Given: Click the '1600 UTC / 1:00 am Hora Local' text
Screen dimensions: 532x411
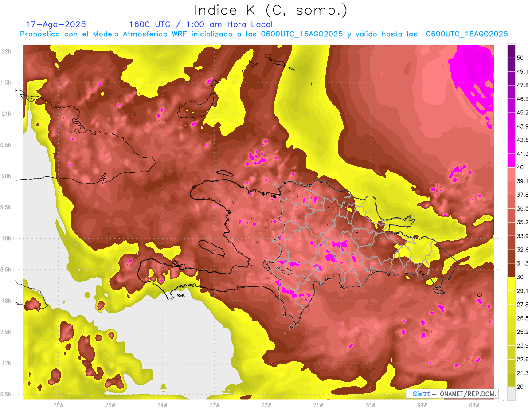Looking at the screenshot, I should click(201, 24).
